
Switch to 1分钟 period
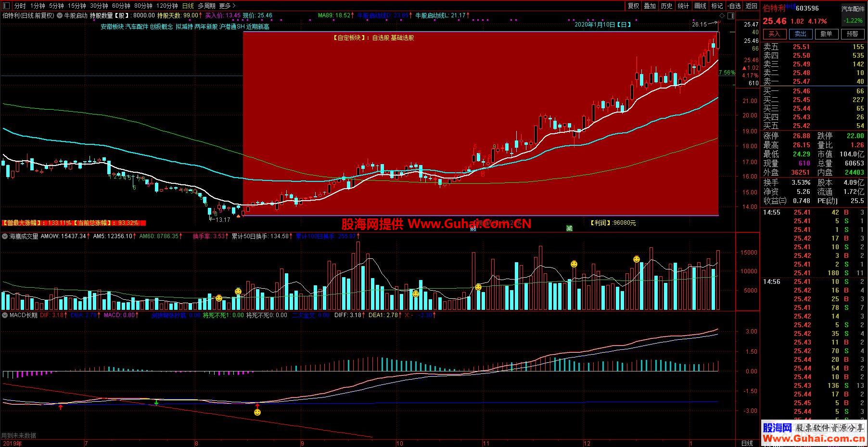(x=37, y=6)
